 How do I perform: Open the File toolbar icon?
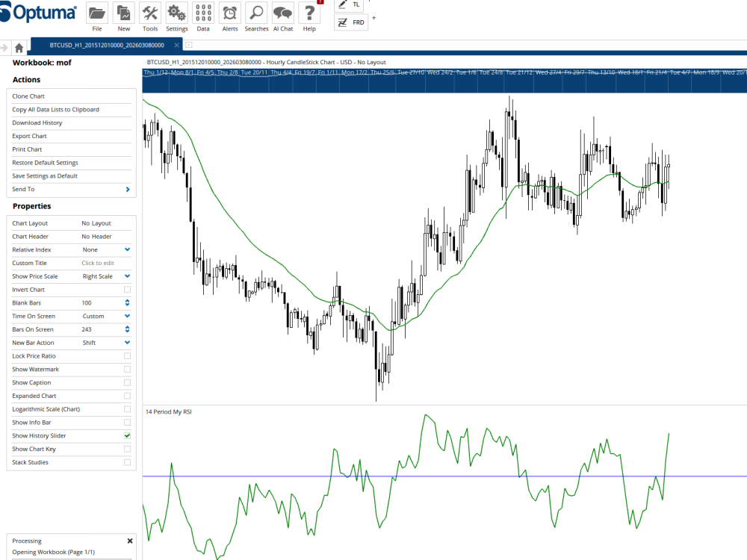point(97,13)
